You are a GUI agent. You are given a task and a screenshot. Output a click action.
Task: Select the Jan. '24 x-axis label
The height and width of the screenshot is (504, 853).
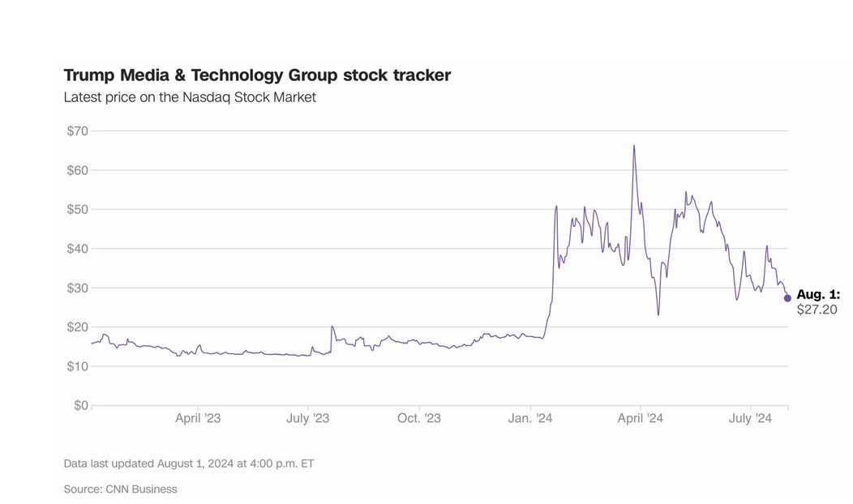pos(530,419)
